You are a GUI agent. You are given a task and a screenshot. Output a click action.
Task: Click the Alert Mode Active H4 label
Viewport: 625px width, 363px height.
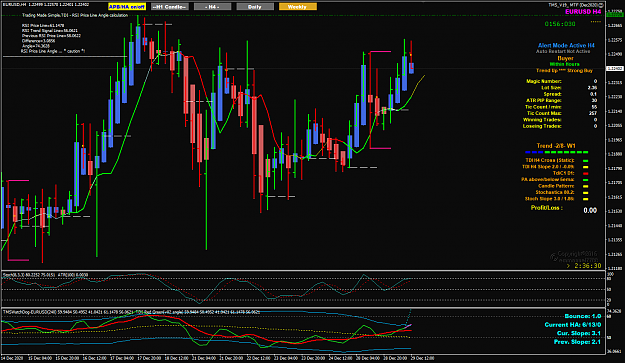click(x=566, y=45)
